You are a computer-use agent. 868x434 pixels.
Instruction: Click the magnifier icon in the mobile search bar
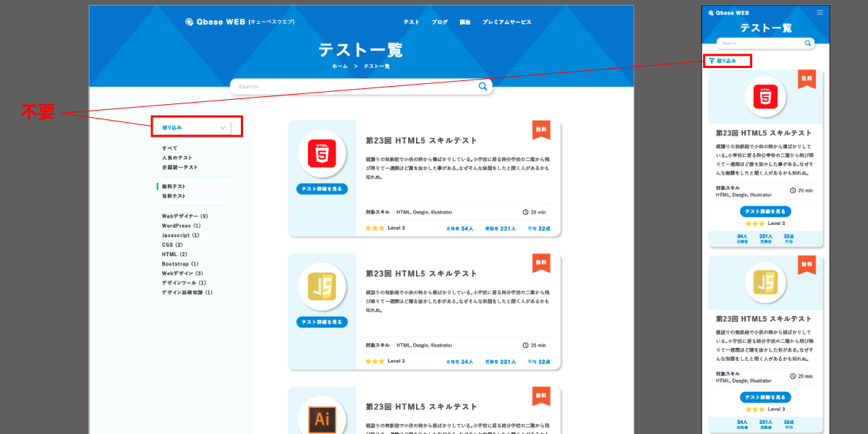tap(808, 43)
